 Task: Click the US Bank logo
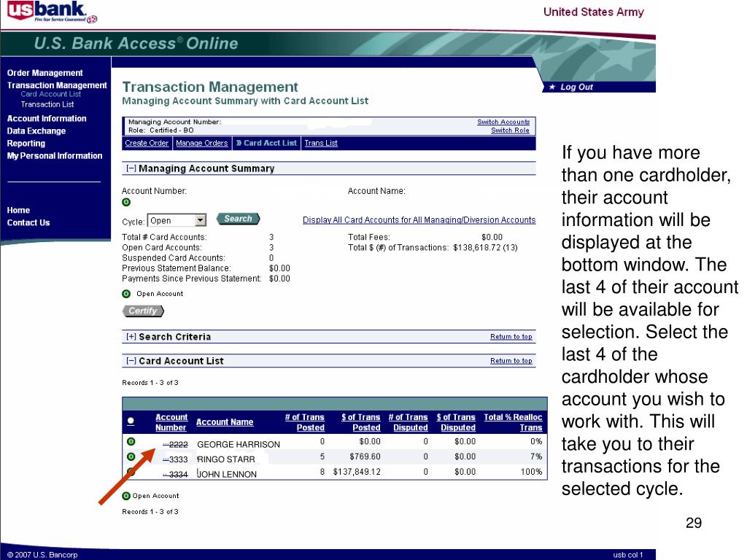point(52,12)
